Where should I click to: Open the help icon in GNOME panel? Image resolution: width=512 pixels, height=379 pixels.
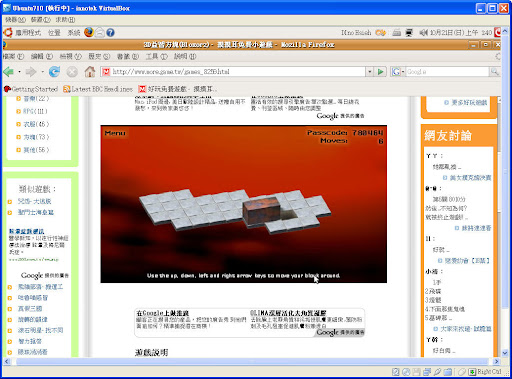[x=111, y=32]
